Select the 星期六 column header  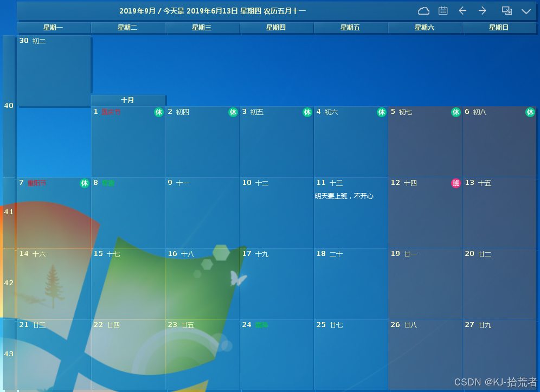tap(425, 28)
